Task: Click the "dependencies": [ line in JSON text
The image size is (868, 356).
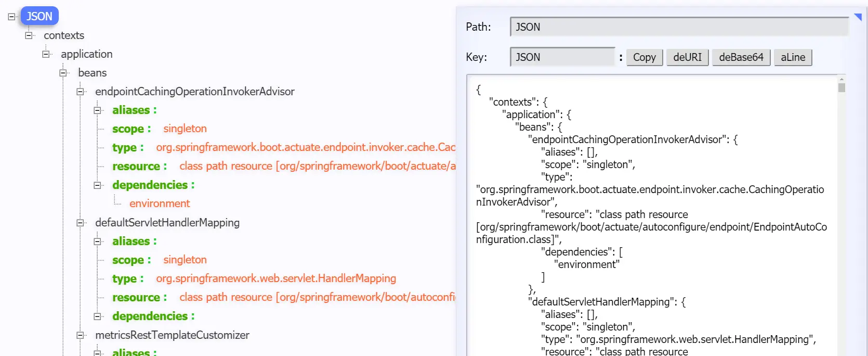Action: click(582, 252)
